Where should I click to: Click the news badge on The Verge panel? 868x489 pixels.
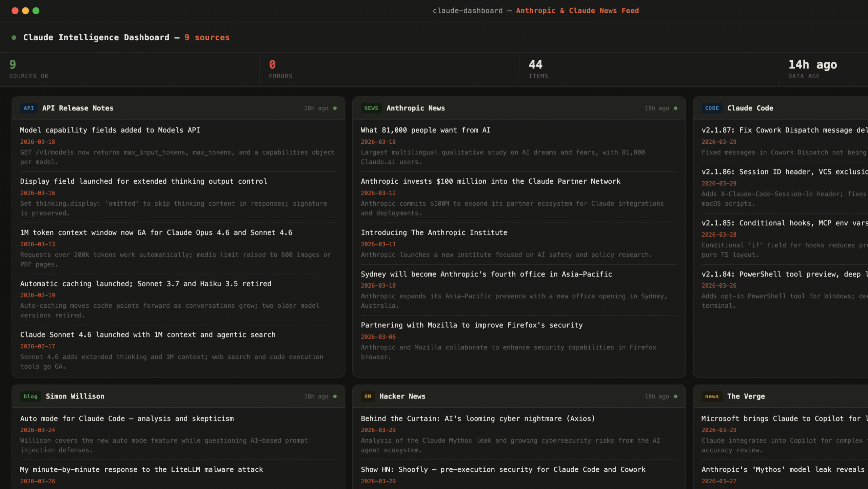[712, 396]
